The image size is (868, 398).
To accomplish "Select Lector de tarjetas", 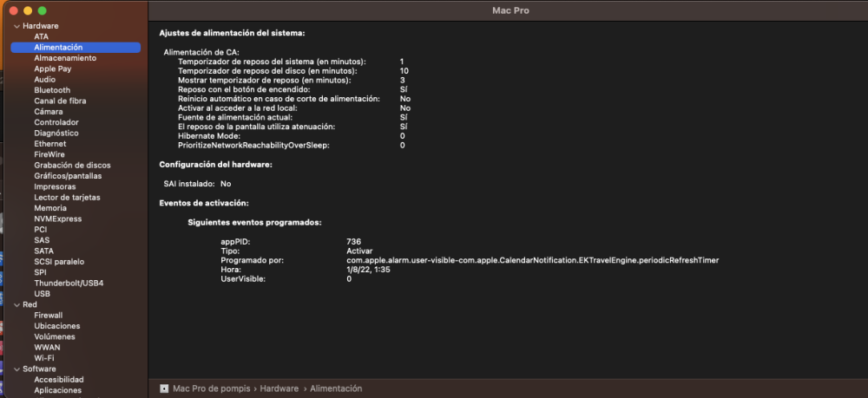I will pos(67,198).
